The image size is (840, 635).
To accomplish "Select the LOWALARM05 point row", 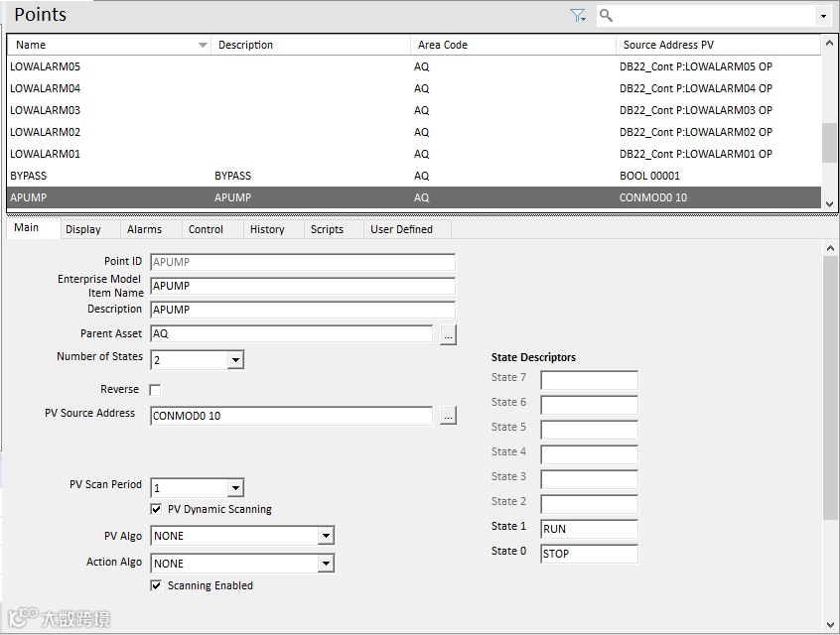I will tap(414, 66).
